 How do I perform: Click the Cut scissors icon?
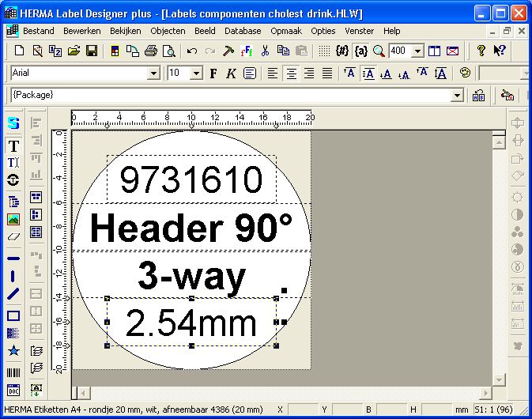265,51
